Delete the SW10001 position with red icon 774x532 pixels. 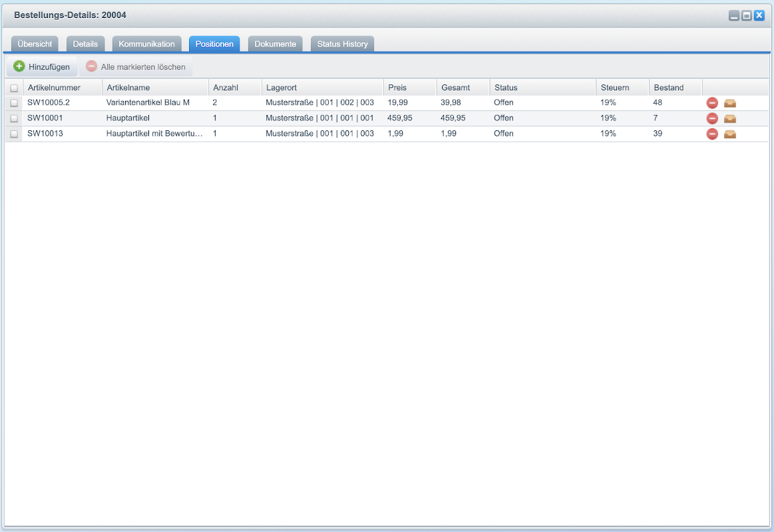pyautogui.click(x=712, y=118)
